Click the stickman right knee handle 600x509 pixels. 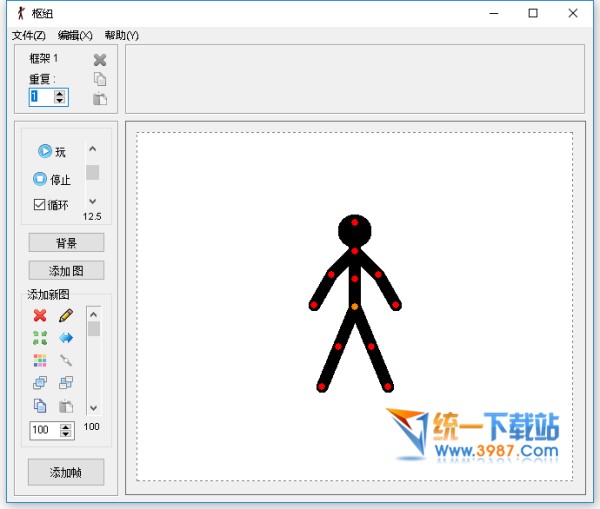(371, 347)
